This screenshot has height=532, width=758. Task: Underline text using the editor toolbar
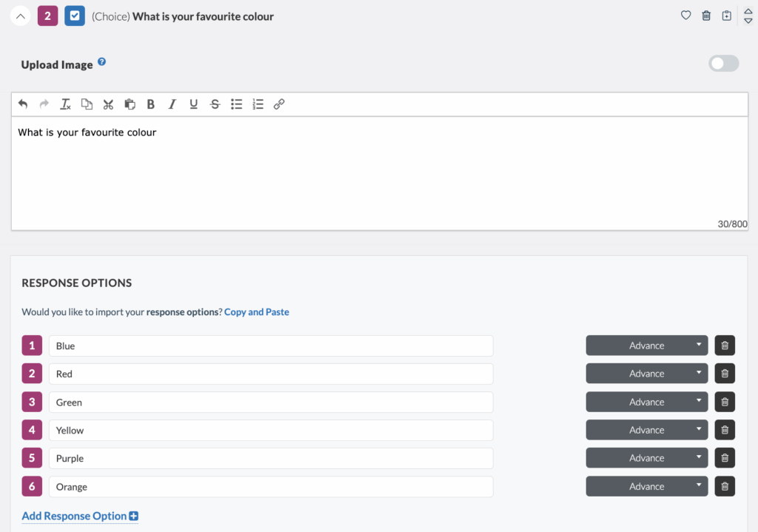(x=193, y=104)
